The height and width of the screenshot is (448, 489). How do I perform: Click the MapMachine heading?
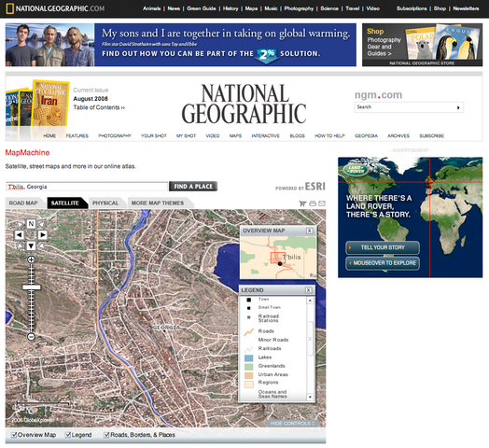[27, 152]
